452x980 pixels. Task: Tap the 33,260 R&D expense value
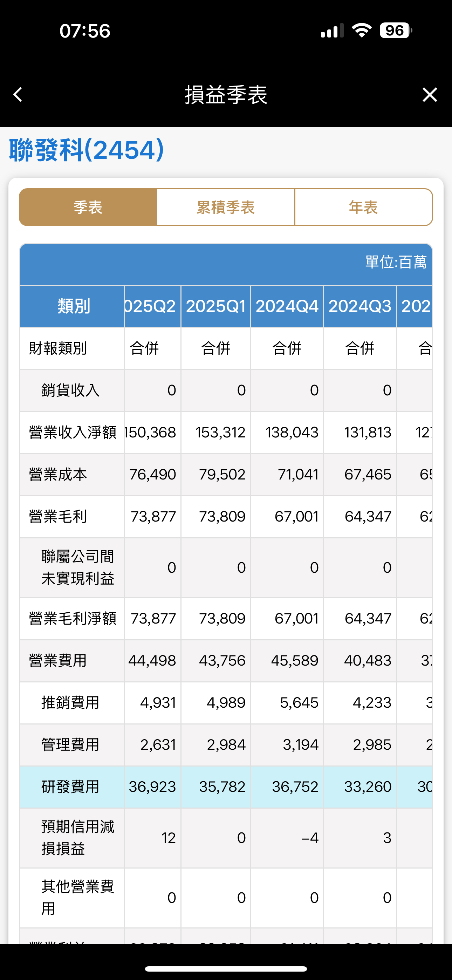(368, 787)
